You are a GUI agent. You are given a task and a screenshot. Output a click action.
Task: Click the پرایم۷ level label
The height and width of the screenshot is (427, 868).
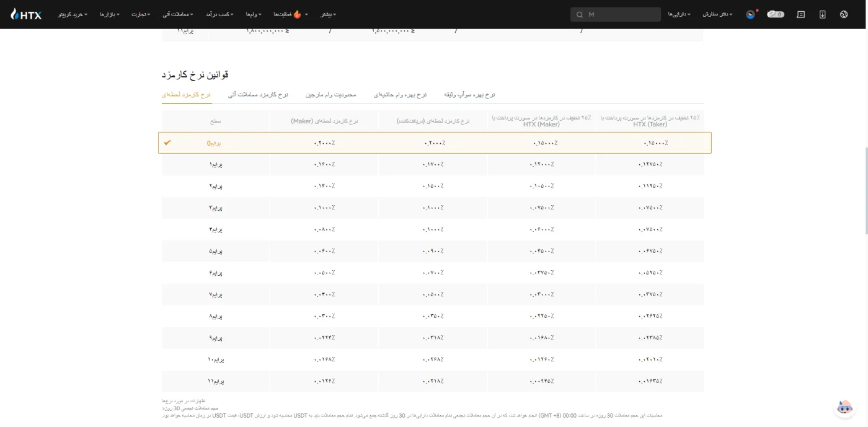[x=215, y=294]
